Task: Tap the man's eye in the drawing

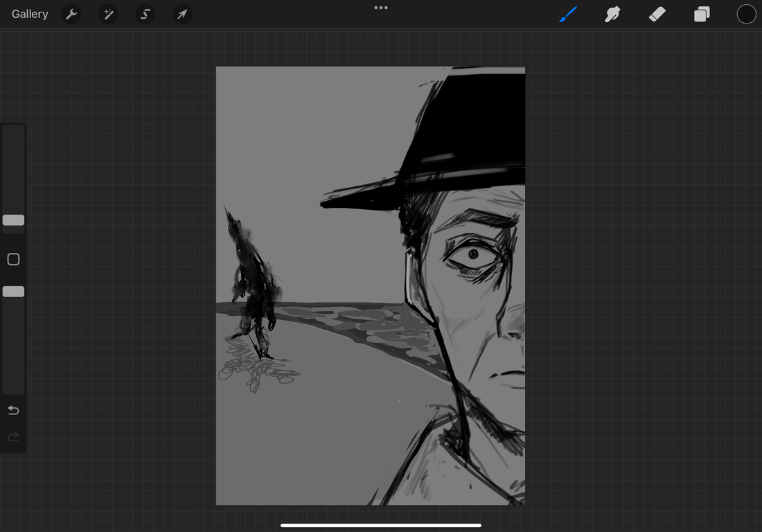Action: point(473,255)
